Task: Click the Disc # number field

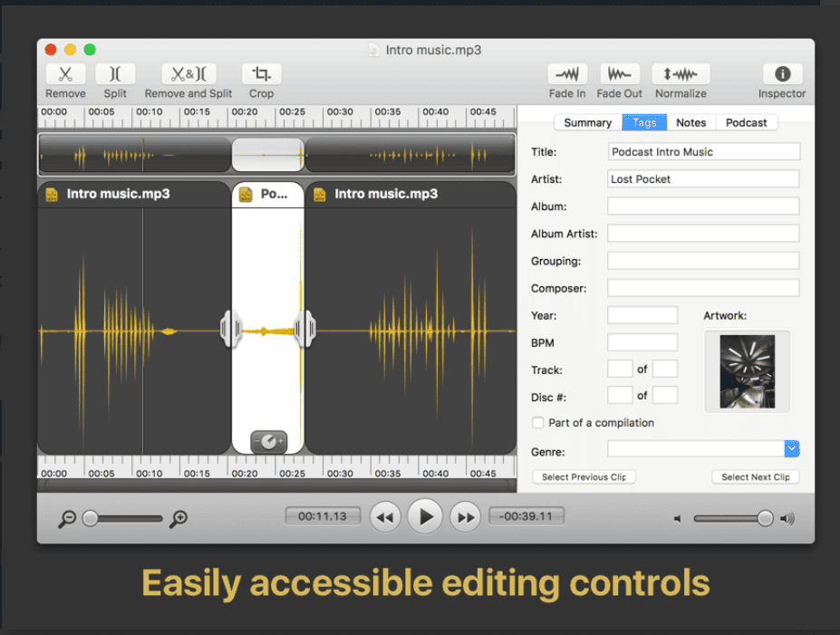Action: click(x=621, y=395)
